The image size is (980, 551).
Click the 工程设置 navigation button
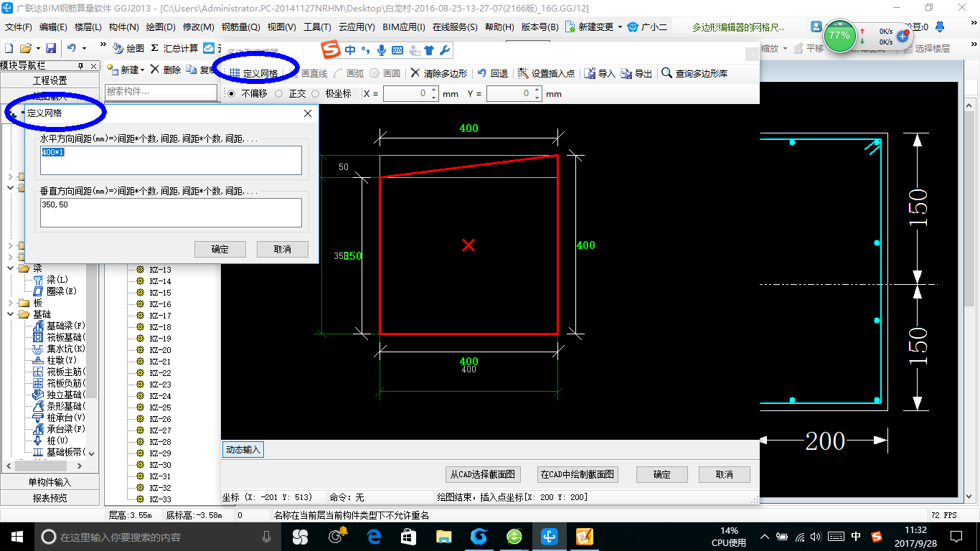coord(50,80)
